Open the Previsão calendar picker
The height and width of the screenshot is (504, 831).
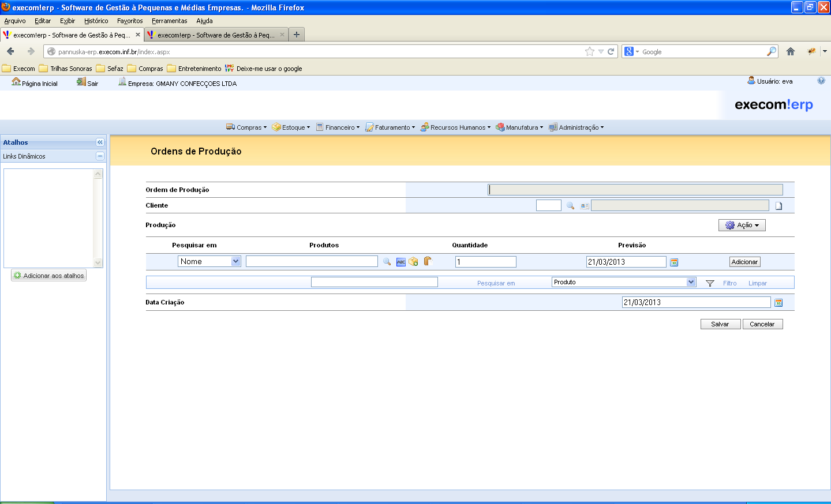coord(674,262)
